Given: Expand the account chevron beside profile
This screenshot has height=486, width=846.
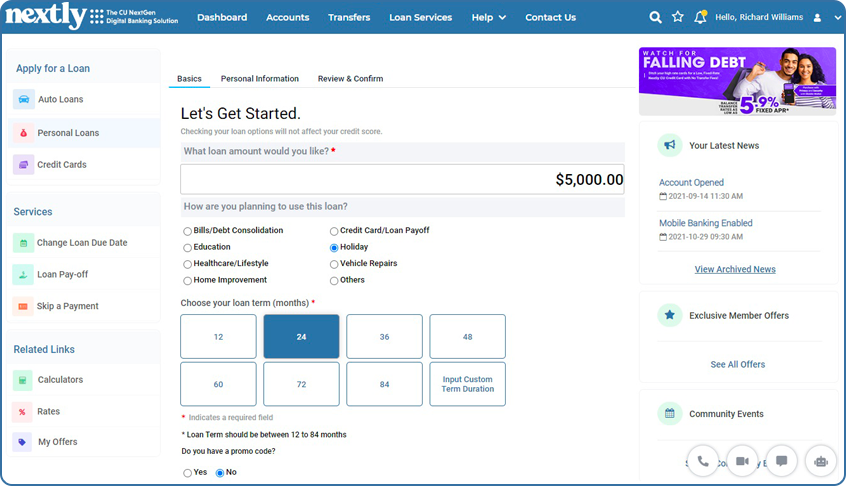Looking at the screenshot, I should click(837, 18).
